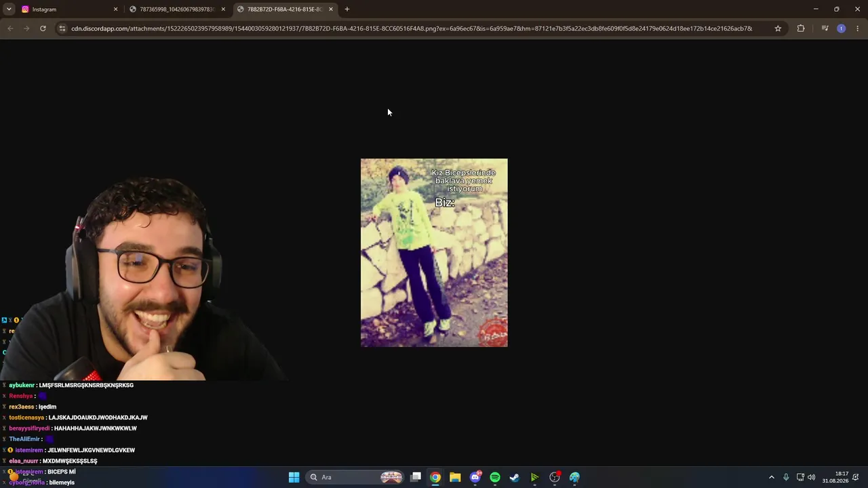Open the Chrome extensions menu
Viewport: 868px width, 488px height.
coord(801,28)
